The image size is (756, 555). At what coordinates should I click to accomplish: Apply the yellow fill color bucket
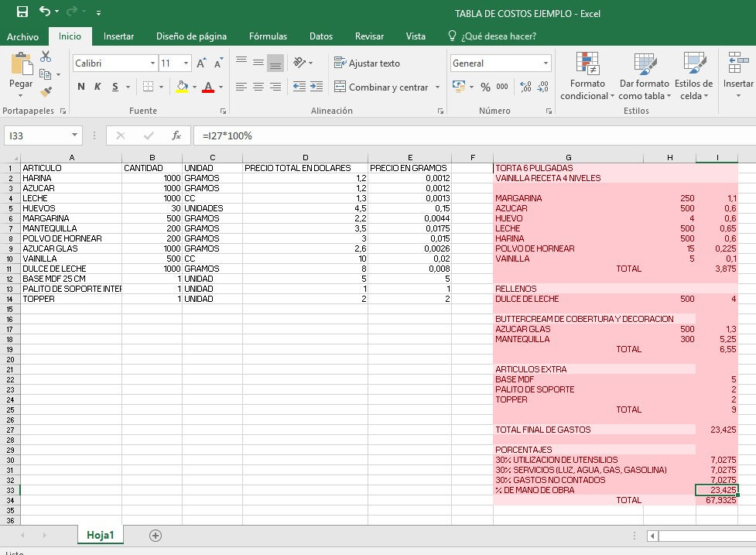183,87
